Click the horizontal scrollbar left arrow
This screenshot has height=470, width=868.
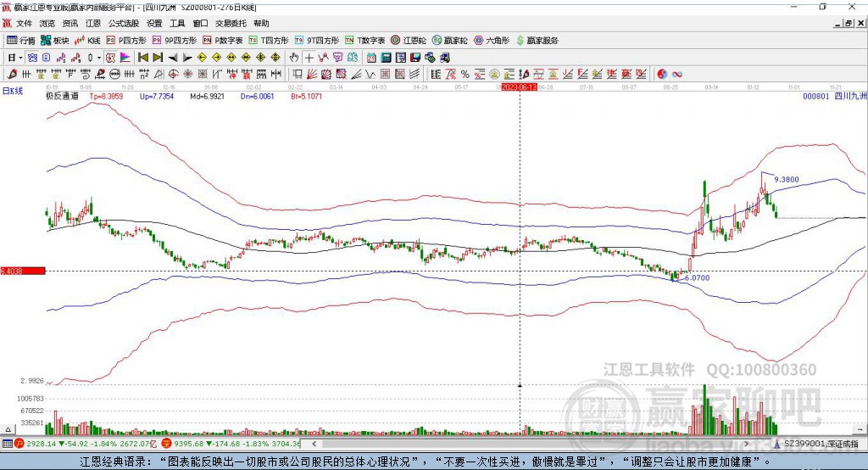314,444
